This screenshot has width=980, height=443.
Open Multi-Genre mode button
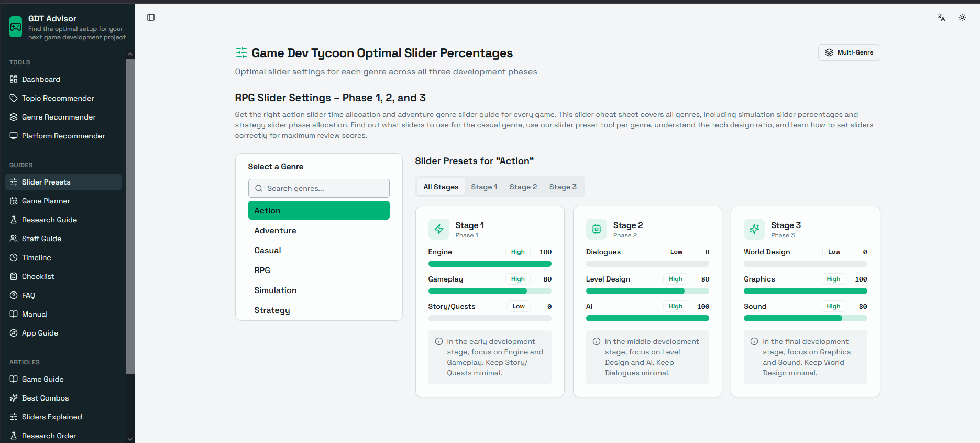(x=849, y=52)
